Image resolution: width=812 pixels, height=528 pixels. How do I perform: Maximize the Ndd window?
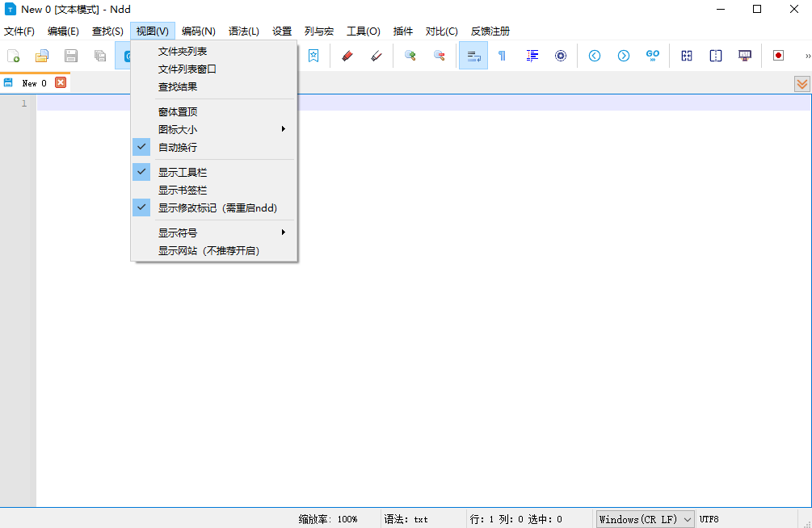[x=756, y=10]
